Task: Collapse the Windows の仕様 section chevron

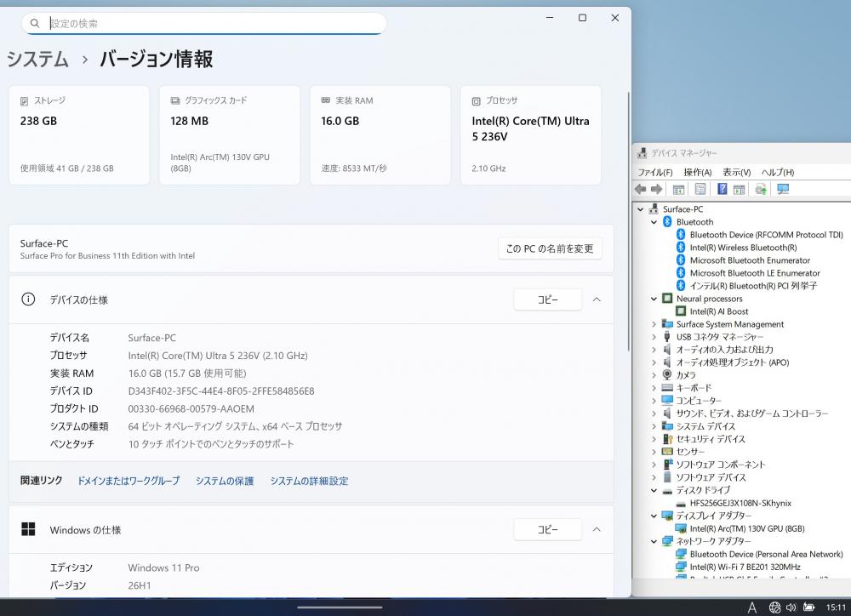Action: [597, 529]
